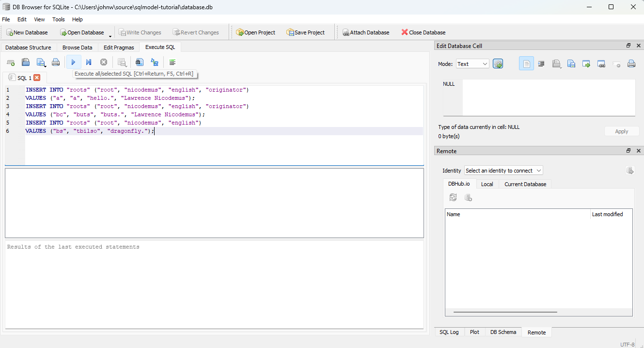Click the Open SQL file icon

click(x=26, y=62)
